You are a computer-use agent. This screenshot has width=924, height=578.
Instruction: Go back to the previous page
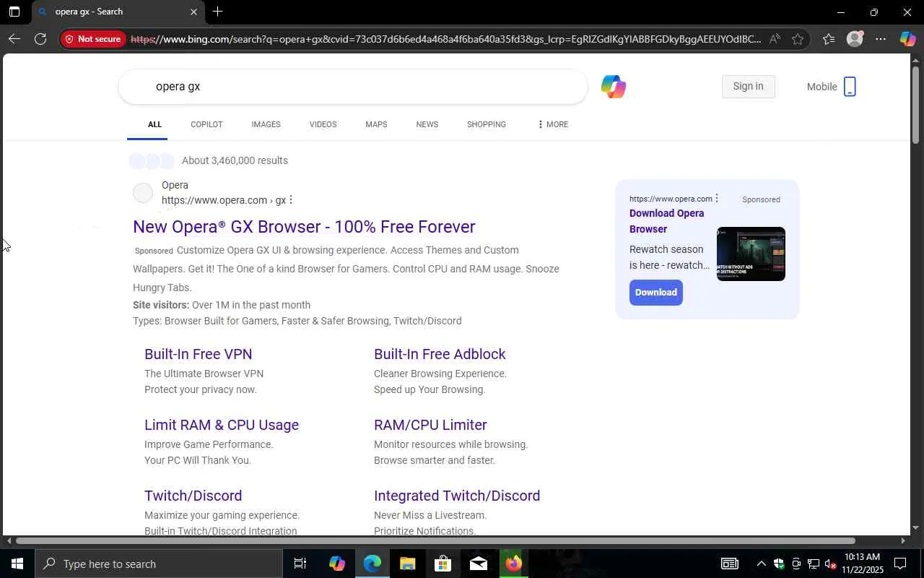14,39
